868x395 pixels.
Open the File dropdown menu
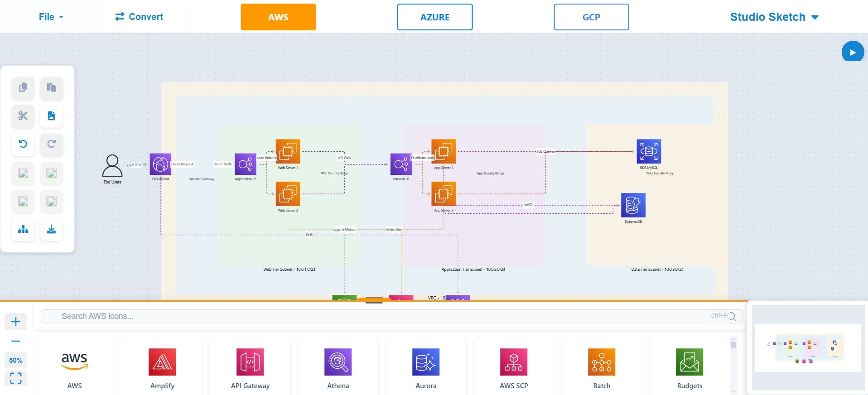51,17
